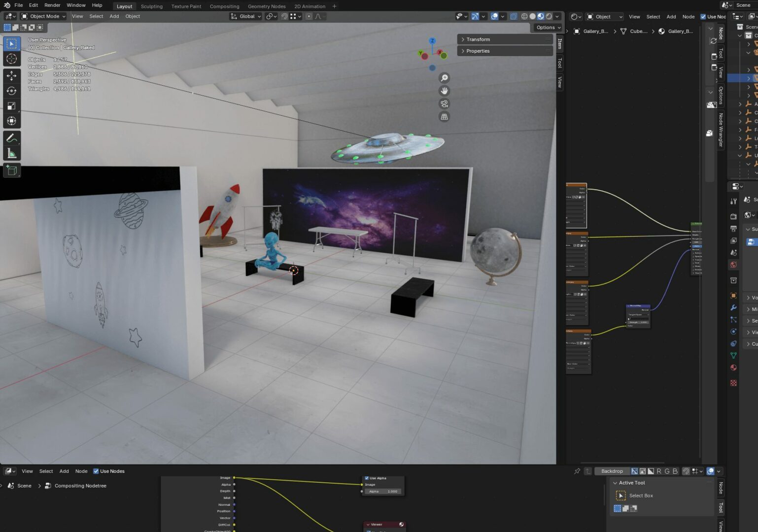Image resolution: width=758 pixels, height=532 pixels.
Task: Uncheck Use Alpha on the compositor node
Action: (367, 478)
